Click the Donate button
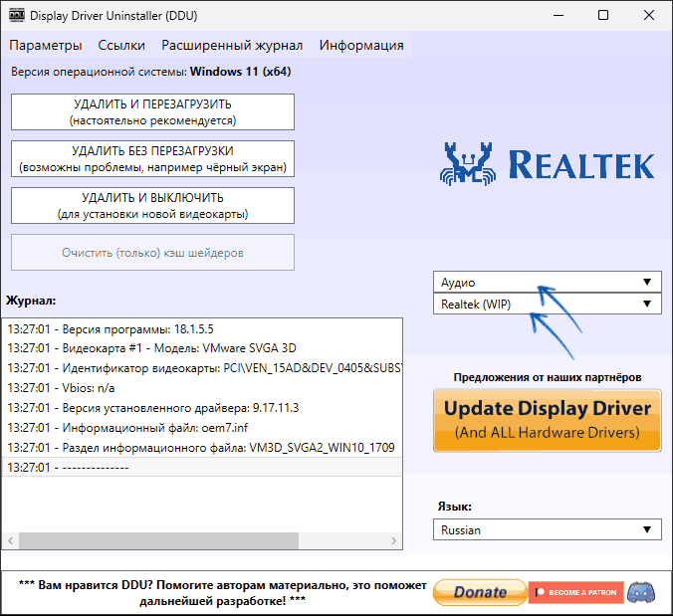The height and width of the screenshot is (616, 673). [x=480, y=592]
